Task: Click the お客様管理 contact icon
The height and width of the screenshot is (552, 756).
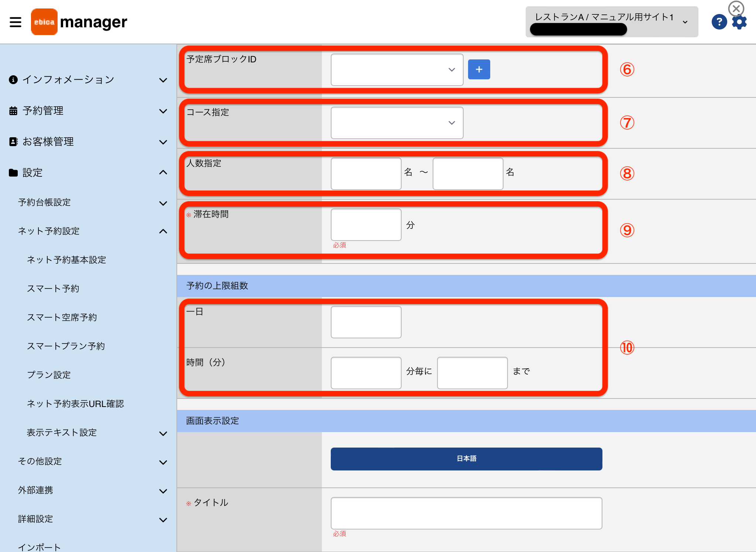Action: (x=13, y=142)
